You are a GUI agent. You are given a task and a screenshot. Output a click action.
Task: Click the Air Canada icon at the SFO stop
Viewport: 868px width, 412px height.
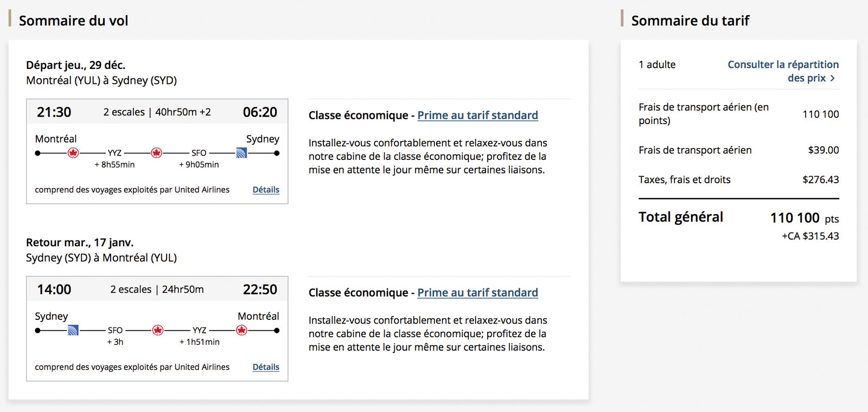[x=157, y=152]
